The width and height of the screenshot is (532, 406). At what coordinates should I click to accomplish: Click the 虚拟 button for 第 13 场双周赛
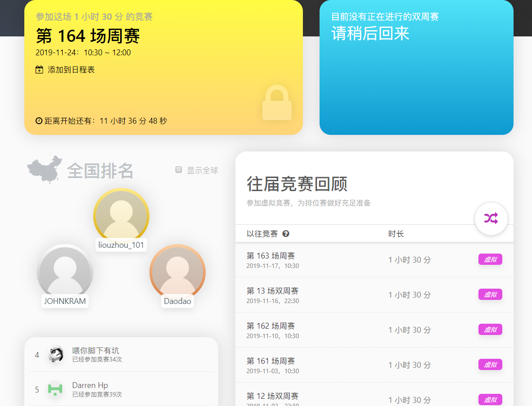click(490, 294)
